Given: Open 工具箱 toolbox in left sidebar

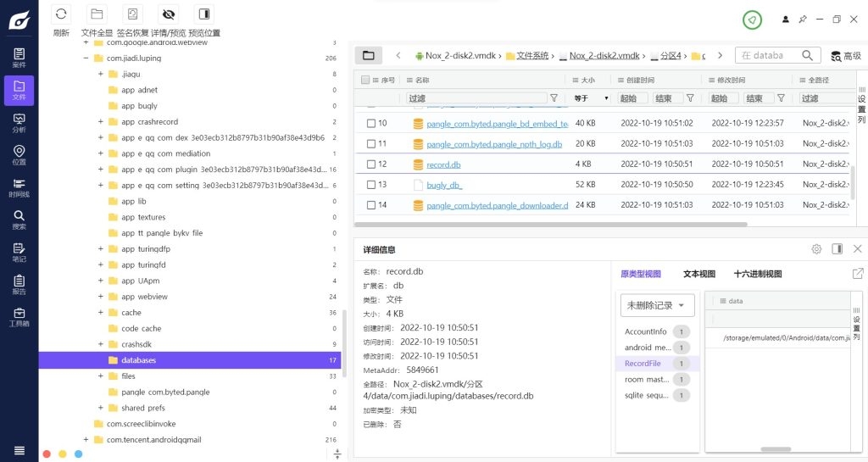Looking at the screenshot, I should tap(19, 316).
